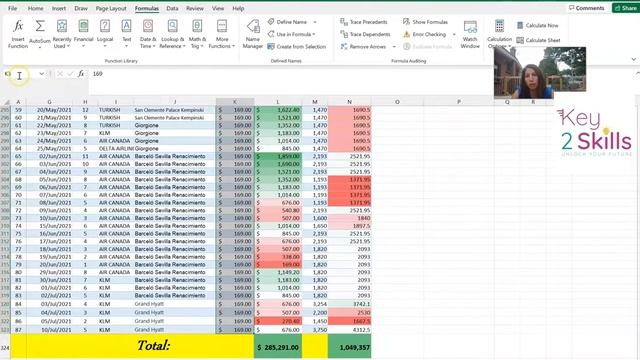Open the Comments pane
This screenshot has height=360, width=640.
[x=587, y=8]
